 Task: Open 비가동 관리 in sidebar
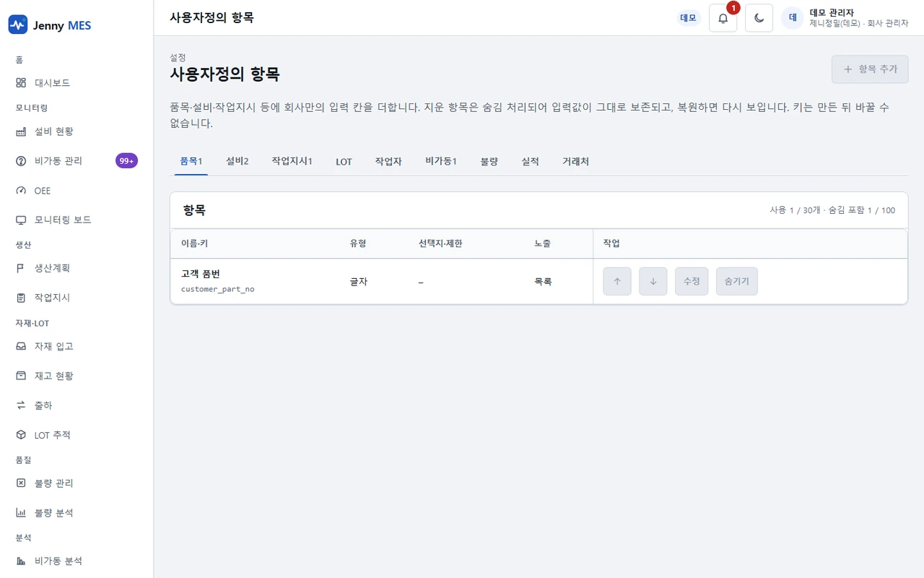point(77,161)
